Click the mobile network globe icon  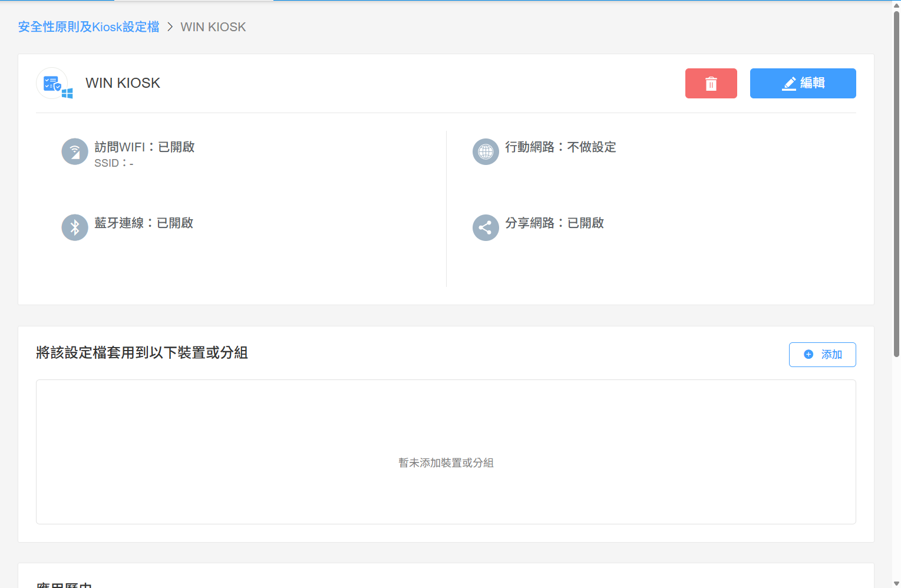tap(486, 152)
